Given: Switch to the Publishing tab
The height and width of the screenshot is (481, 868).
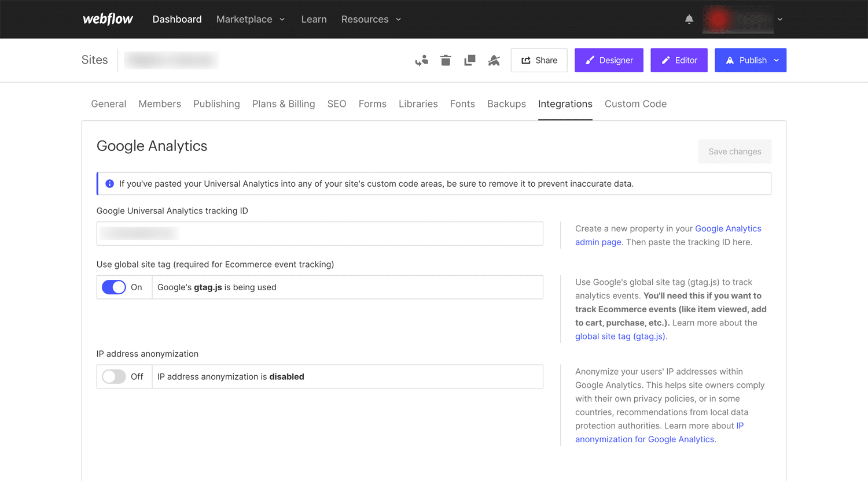Looking at the screenshot, I should [216, 104].
